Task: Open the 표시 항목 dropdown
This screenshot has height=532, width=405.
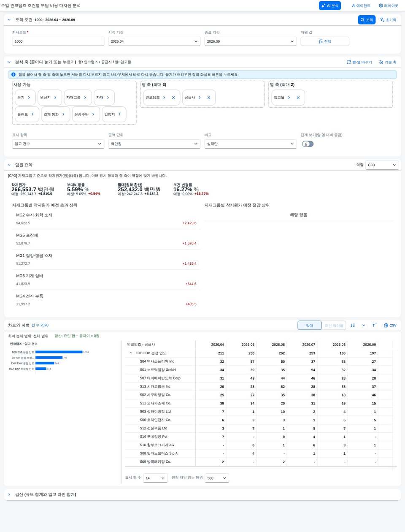Action: [x=58, y=144]
